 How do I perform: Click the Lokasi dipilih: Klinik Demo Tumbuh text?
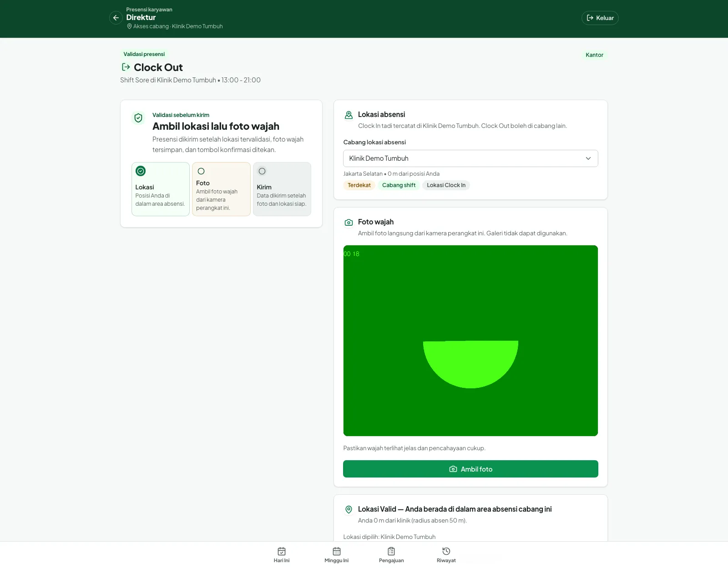pyautogui.click(x=389, y=537)
